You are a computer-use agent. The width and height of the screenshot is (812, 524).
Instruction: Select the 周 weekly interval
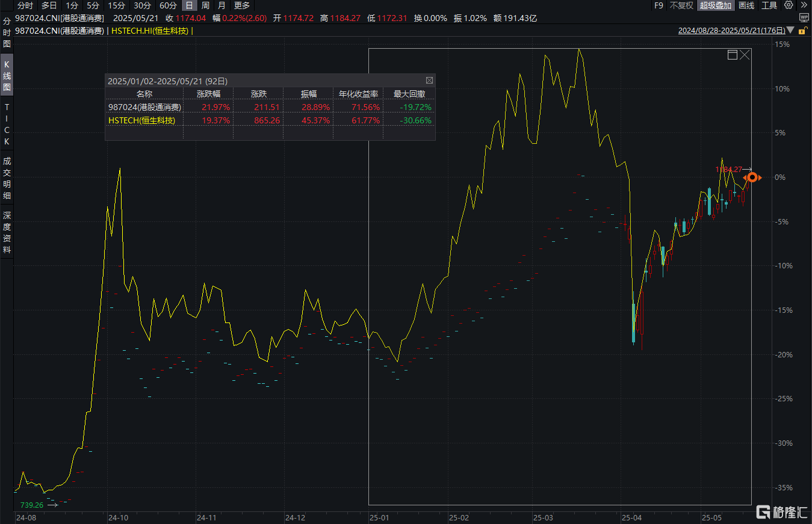click(x=205, y=5)
